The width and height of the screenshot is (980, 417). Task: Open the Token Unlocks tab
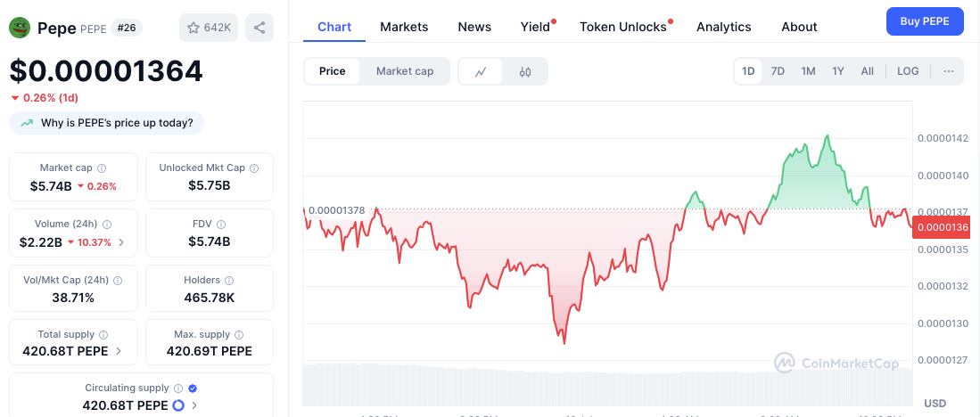tap(623, 27)
